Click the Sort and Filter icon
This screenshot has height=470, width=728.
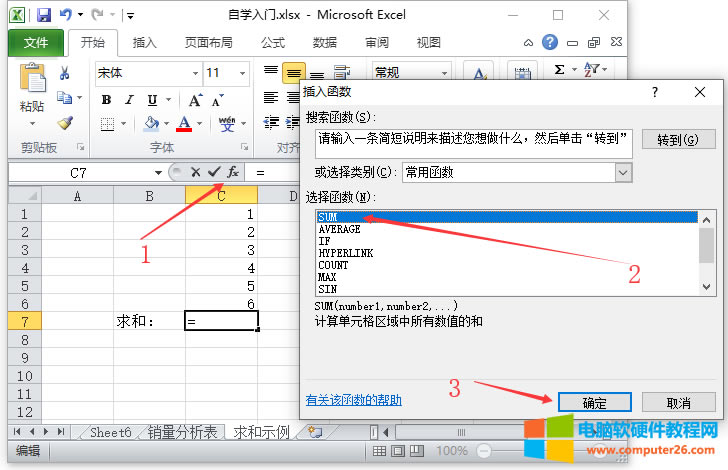tap(592, 70)
